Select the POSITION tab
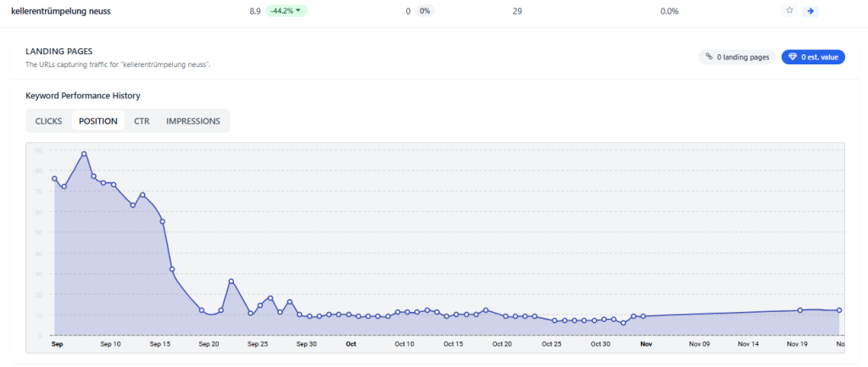This screenshot has height=367, width=868. 97,121
